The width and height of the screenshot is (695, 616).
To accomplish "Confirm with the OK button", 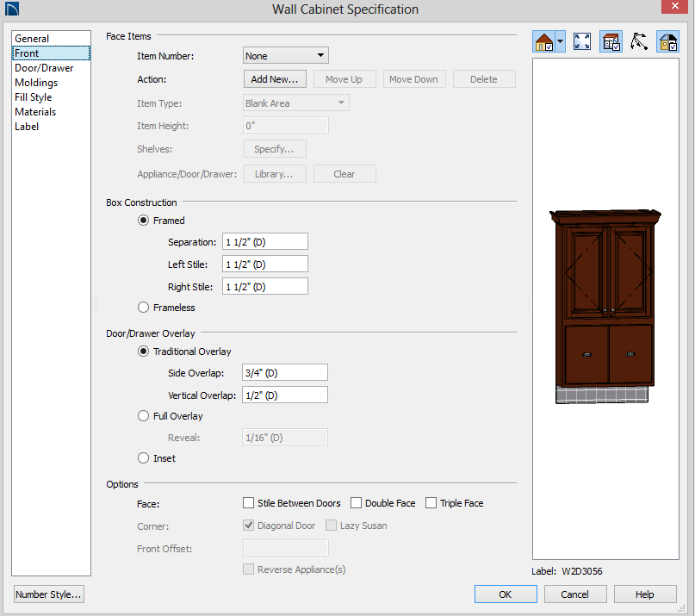I will 506,594.
